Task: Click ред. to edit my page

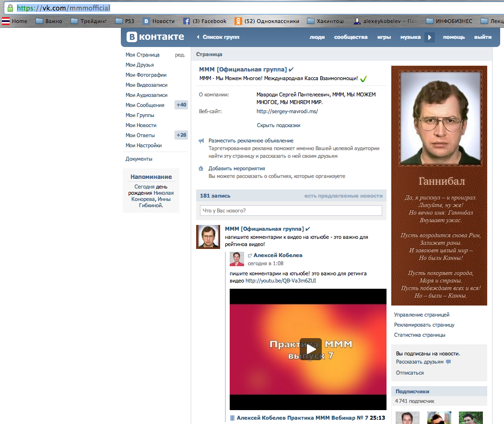Action: (180, 55)
